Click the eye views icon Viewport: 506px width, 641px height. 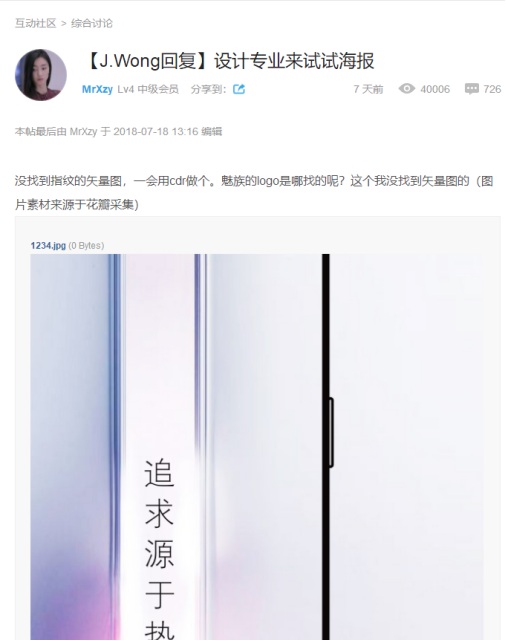[x=407, y=88]
